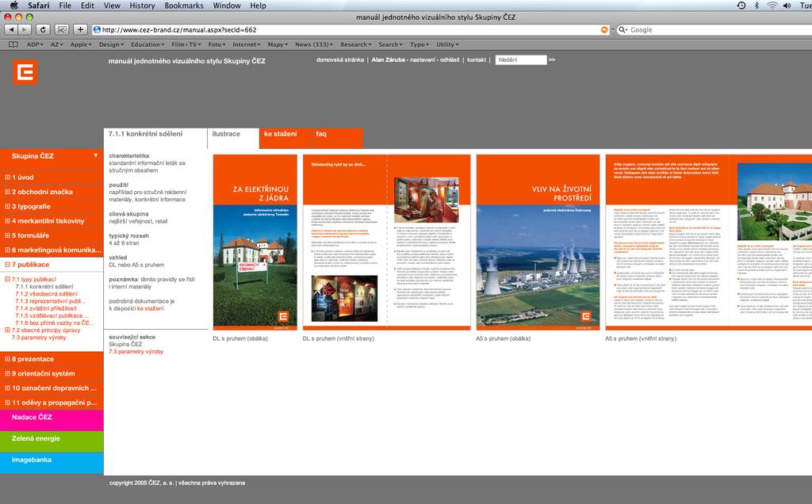Click the site globe icon beside URL
The width and height of the screenshot is (812, 504).
tap(96, 30)
